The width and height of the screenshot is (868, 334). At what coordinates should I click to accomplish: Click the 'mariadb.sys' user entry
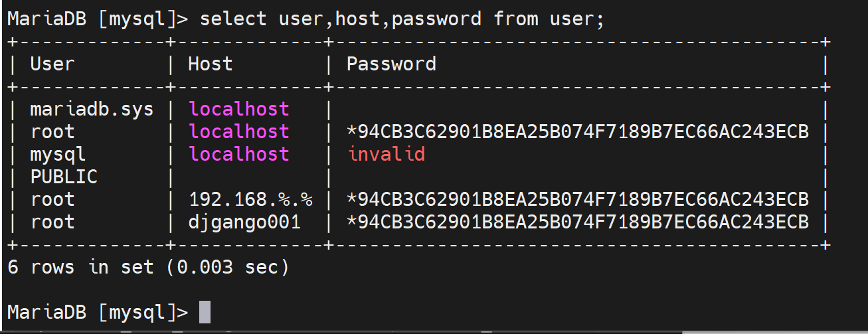(92, 109)
